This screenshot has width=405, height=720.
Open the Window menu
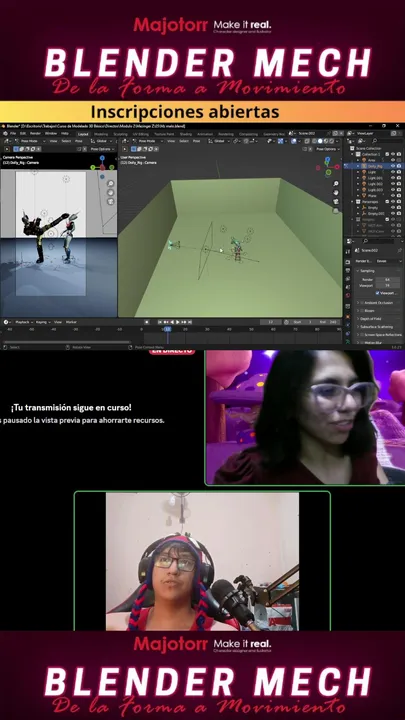51,133
